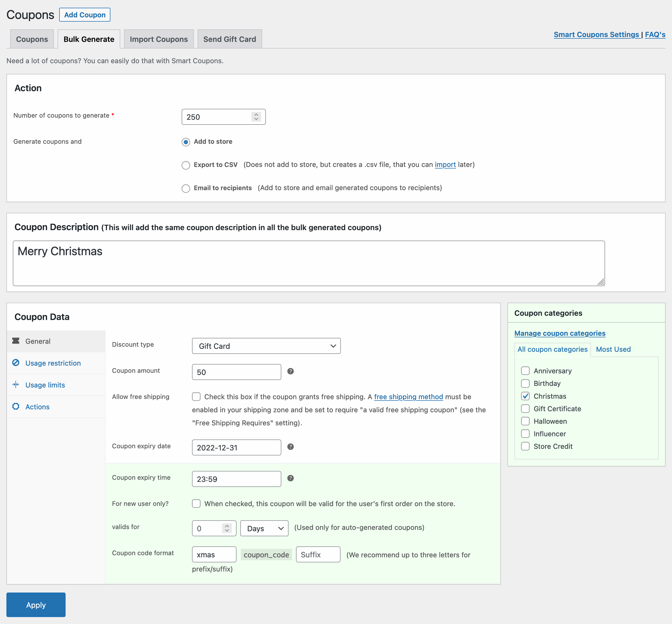672x624 pixels.
Task: Click the Usage limits icon
Action: coord(16,385)
